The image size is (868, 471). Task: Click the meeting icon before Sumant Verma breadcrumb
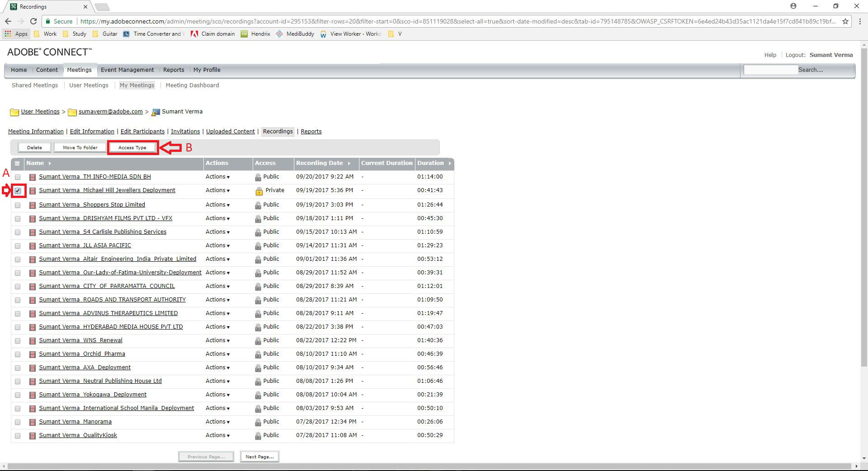(x=156, y=112)
